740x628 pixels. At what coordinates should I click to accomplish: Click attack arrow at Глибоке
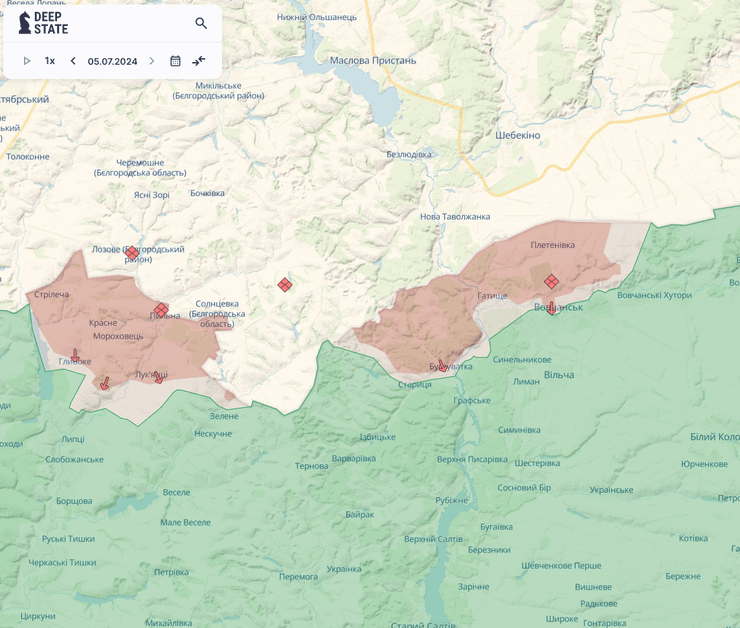point(75,356)
